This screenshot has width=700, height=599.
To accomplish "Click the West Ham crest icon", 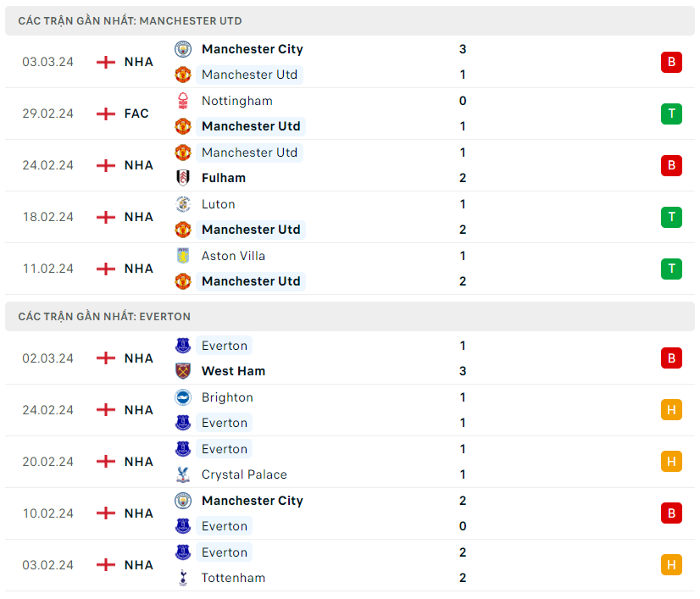I will (x=183, y=371).
